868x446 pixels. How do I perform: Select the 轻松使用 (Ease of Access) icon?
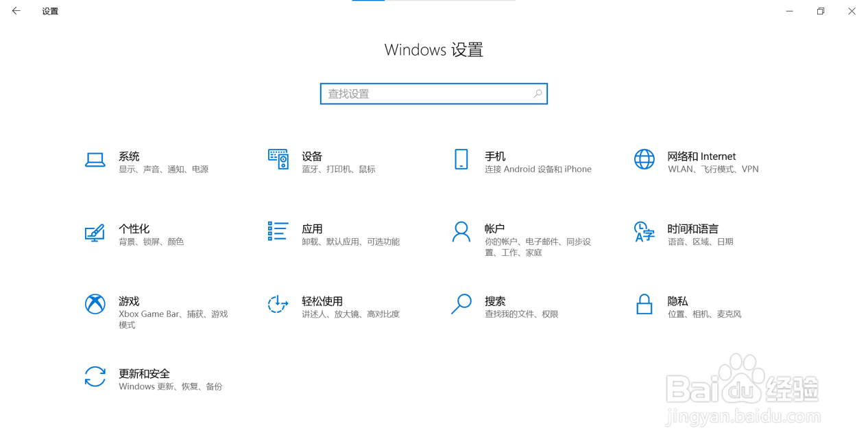(278, 305)
